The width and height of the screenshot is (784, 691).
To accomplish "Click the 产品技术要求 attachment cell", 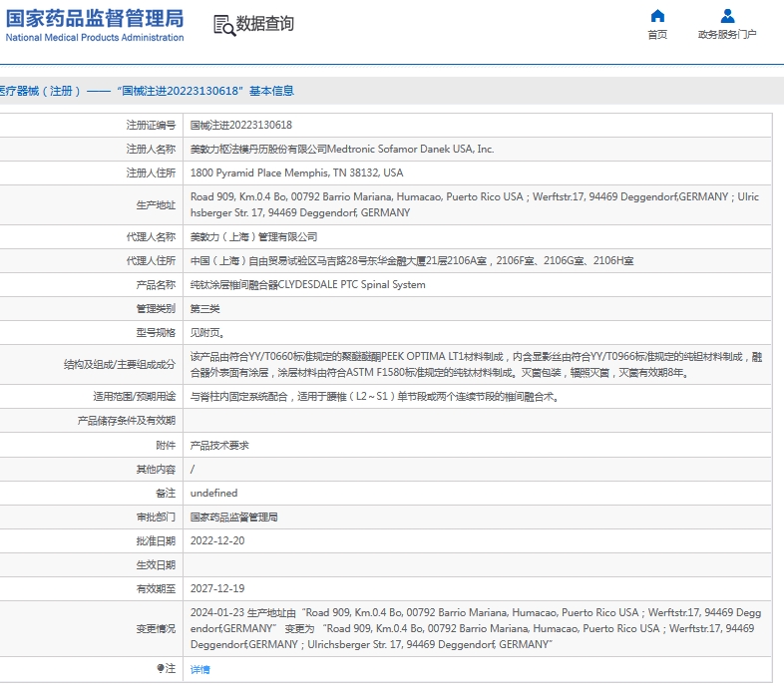I will (219, 445).
